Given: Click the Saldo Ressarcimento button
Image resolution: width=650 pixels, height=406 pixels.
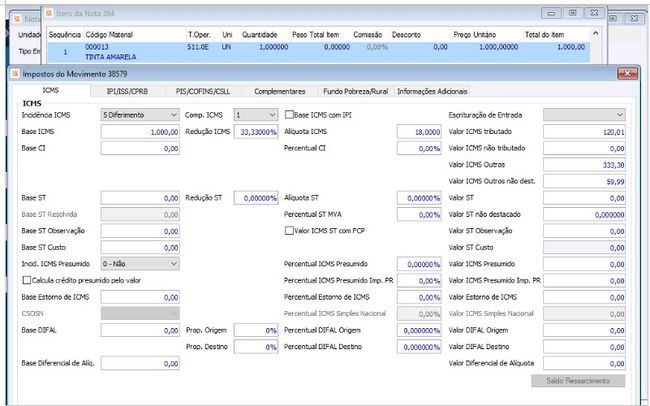Looking at the screenshot, I should pos(578,381).
